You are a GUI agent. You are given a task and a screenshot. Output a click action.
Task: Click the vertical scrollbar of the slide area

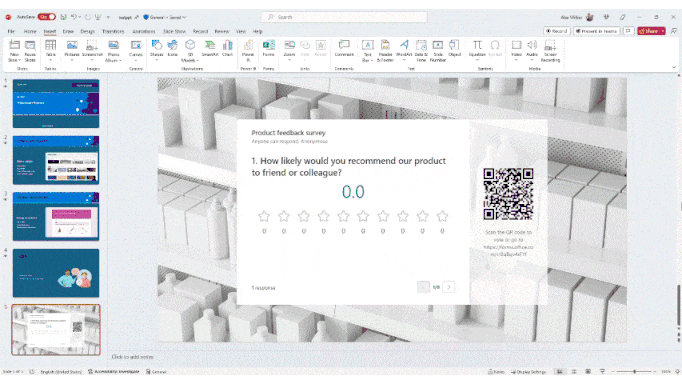pyautogui.click(x=678, y=304)
